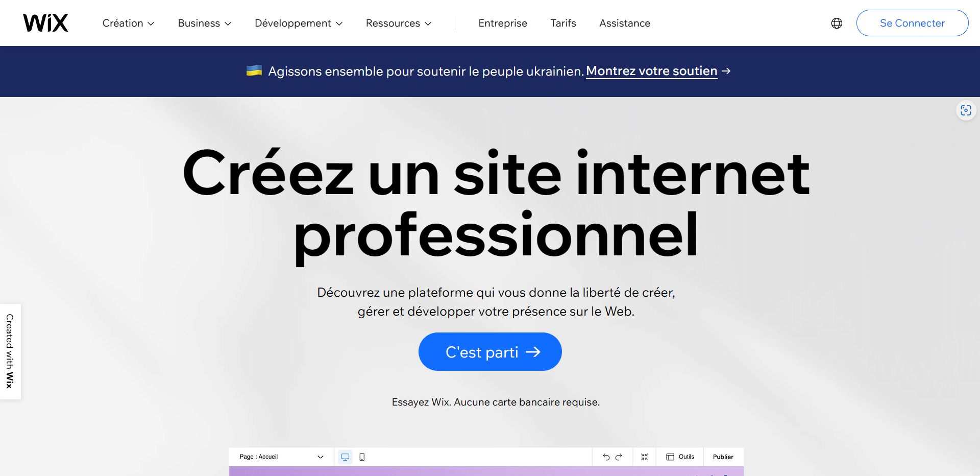
Task: Open the Assistance page
Action: (x=624, y=23)
